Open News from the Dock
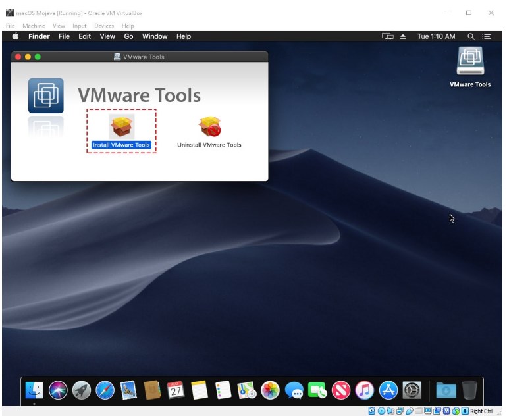 (341, 390)
